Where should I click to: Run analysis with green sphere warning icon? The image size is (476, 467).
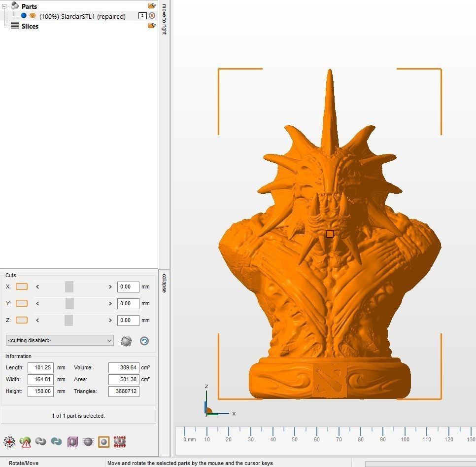[25, 442]
